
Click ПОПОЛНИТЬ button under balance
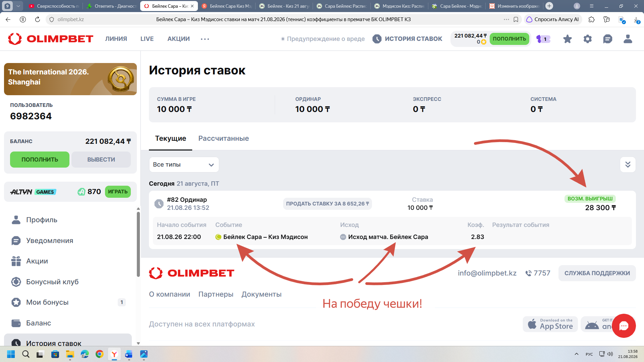coord(40,160)
